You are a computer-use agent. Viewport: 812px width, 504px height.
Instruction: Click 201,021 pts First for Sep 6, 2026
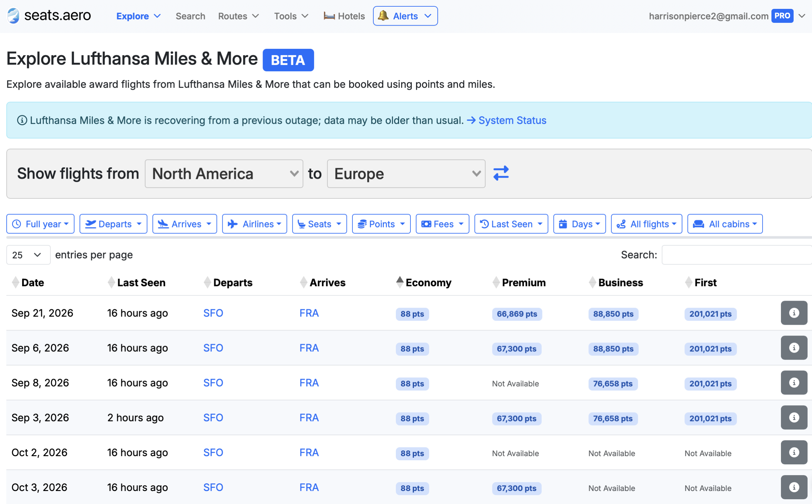[x=711, y=349]
